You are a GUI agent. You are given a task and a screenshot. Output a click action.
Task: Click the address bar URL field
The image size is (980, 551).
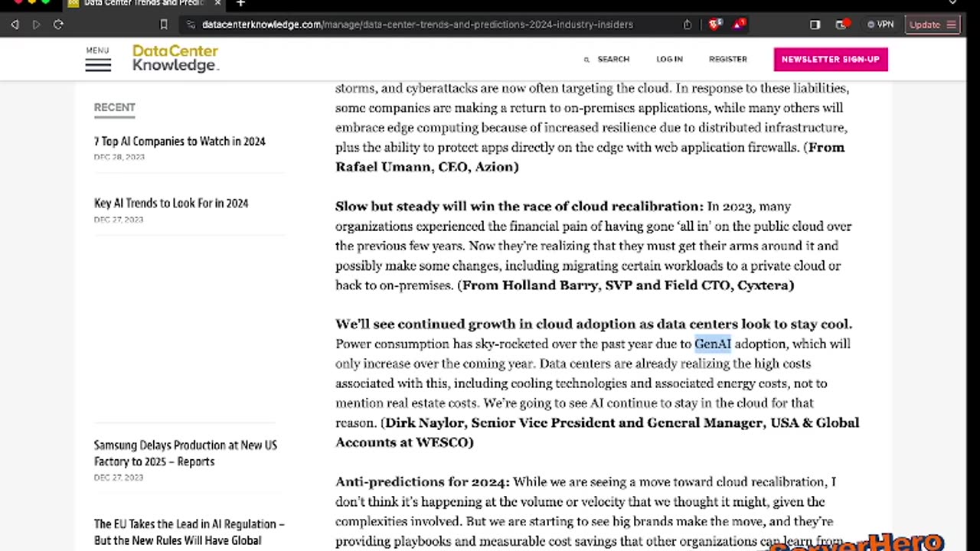coord(417,24)
